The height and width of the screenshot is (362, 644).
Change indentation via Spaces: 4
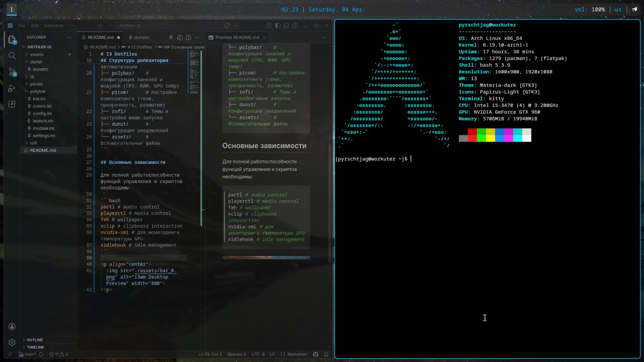pos(236,354)
